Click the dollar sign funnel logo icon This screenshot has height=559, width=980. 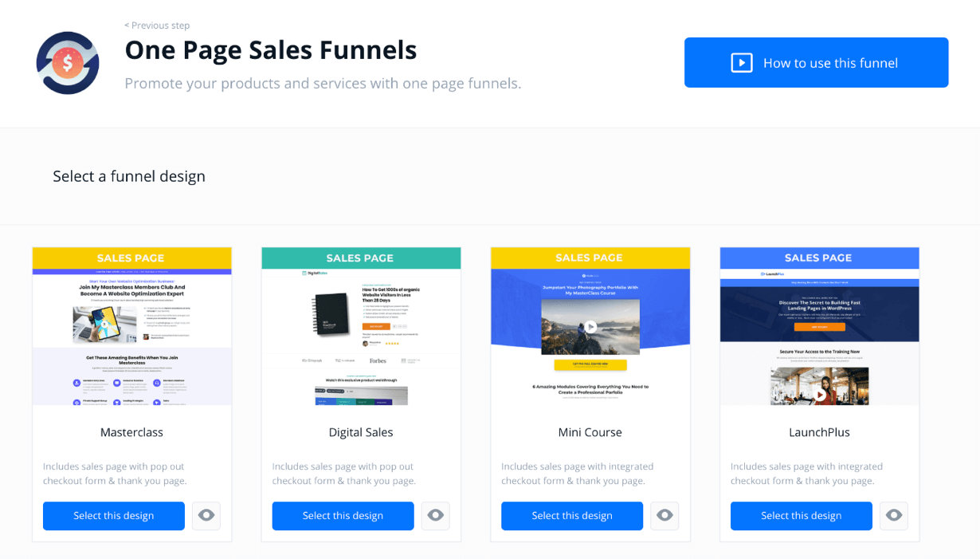coord(68,63)
